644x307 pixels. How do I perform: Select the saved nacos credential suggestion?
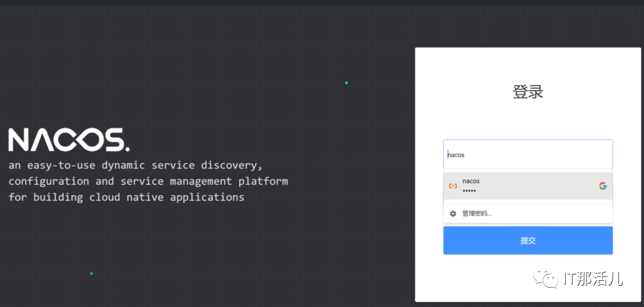pyautogui.click(x=528, y=186)
